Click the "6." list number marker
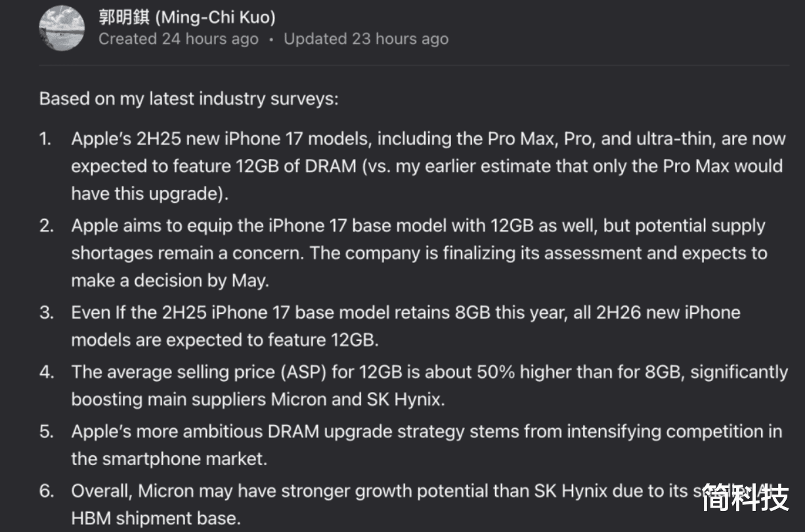Screen dimensions: 805x532 tap(46, 491)
